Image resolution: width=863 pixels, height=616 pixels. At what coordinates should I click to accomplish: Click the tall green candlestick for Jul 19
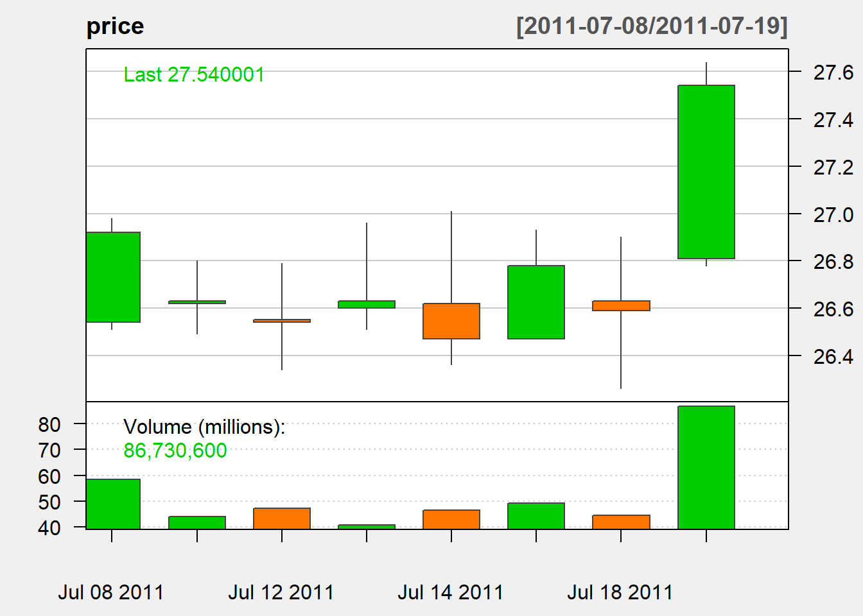(706, 172)
